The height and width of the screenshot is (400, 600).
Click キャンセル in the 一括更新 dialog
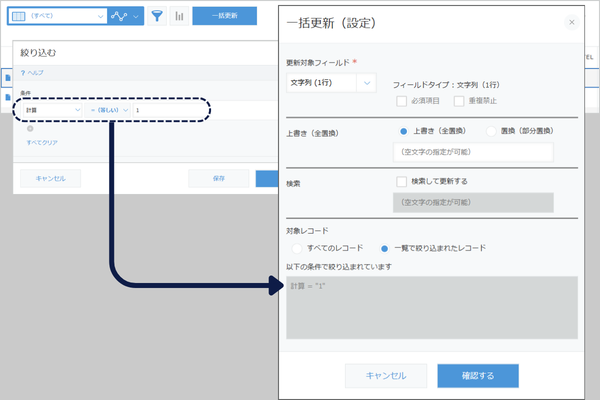tap(386, 376)
